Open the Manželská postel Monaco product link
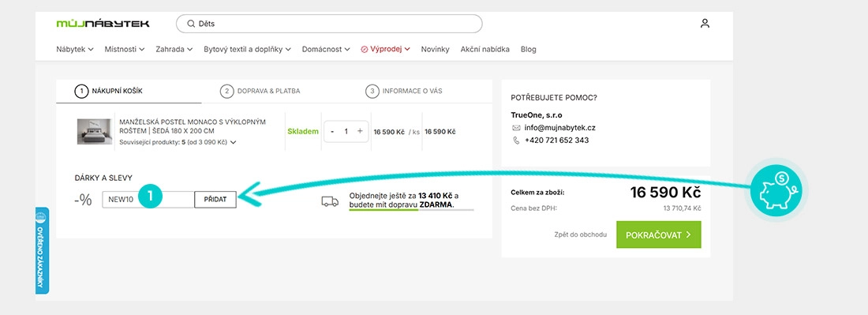868x315 pixels. click(193, 126)
